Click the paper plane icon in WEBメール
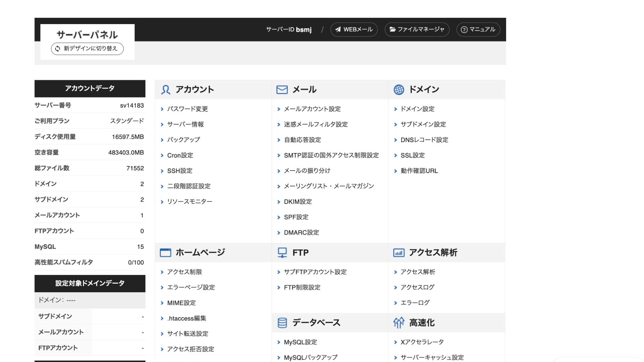This screenshot has height=362, width=644. (338, 29)
